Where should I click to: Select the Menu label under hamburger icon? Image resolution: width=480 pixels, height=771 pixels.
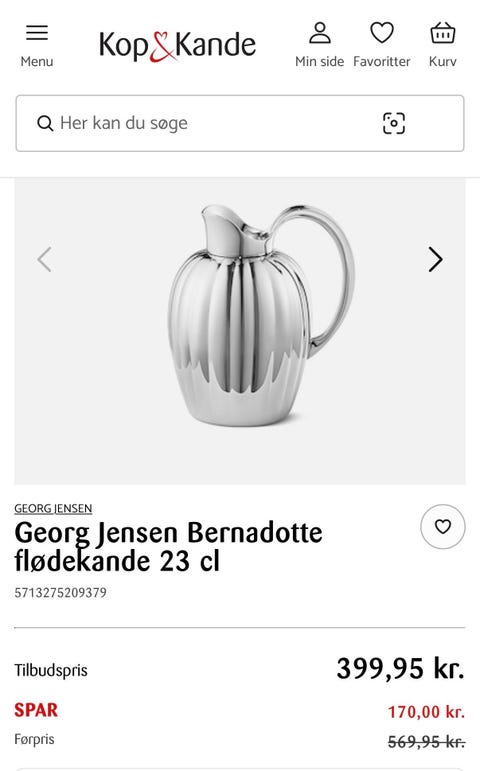click(x=37, y=61)
